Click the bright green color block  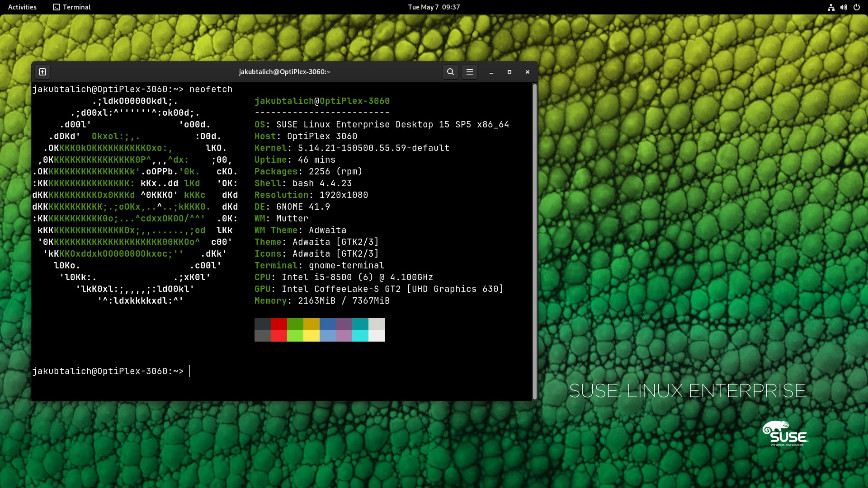point(295,336)
